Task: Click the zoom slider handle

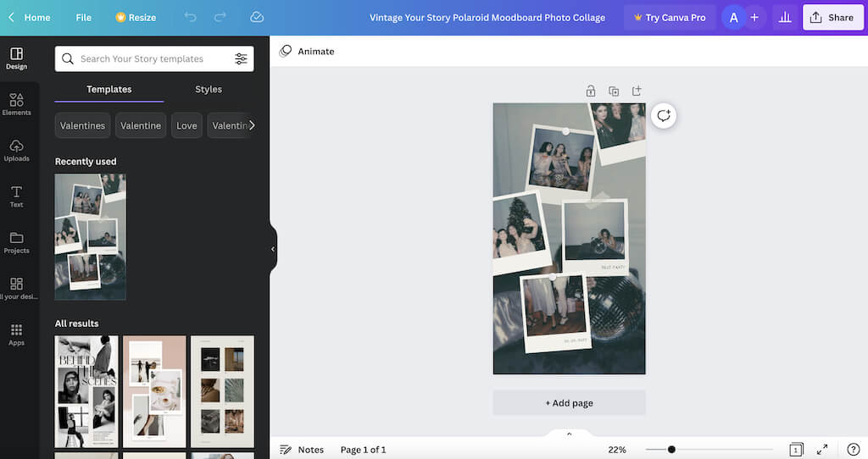Action: coord(671,450)
